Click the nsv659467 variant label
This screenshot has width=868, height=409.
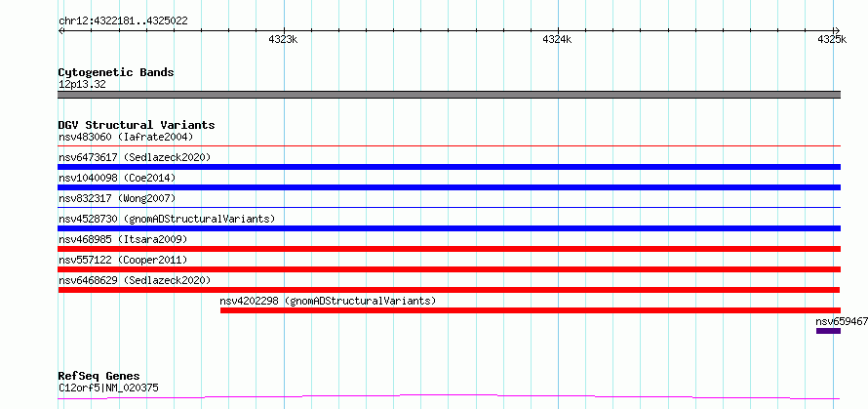click(x=842, y=321)
